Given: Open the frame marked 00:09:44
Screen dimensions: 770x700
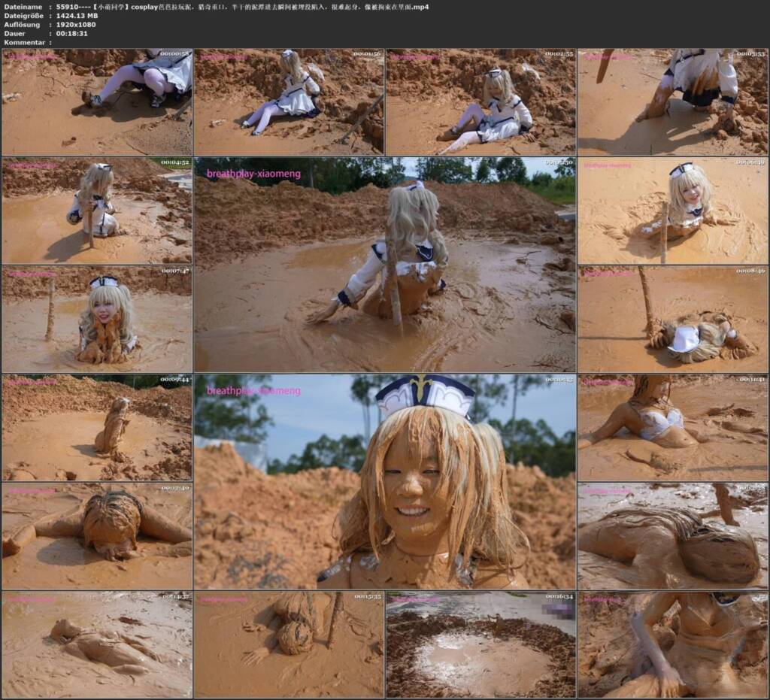Looking at the screenshot, I should pyautogui.click(x=97, y=428).
